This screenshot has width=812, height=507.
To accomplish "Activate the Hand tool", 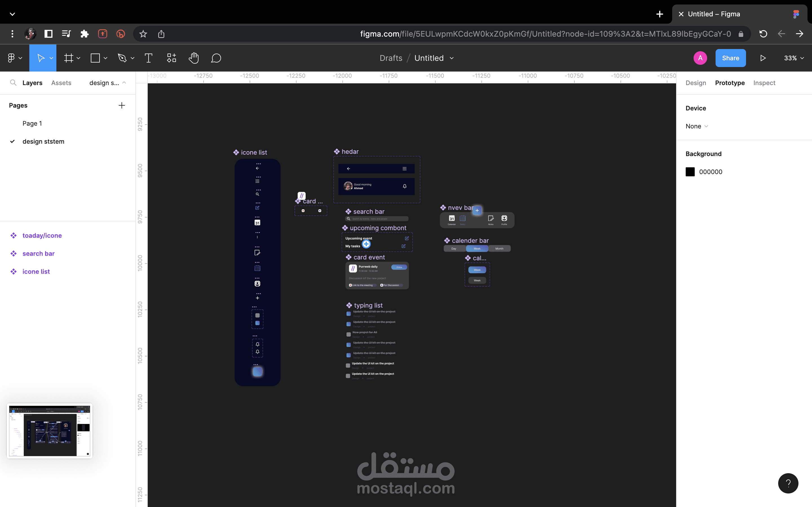I will click(194, 58).
